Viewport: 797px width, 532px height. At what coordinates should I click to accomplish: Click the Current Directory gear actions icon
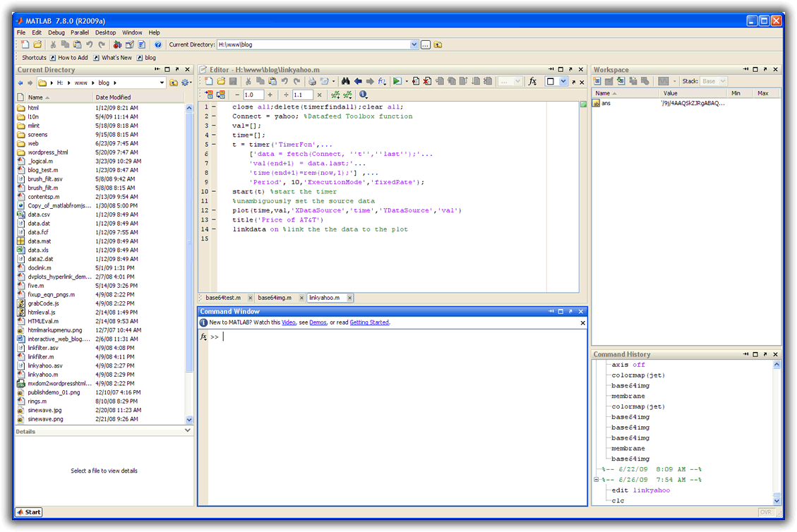click(x=185, y=83)
